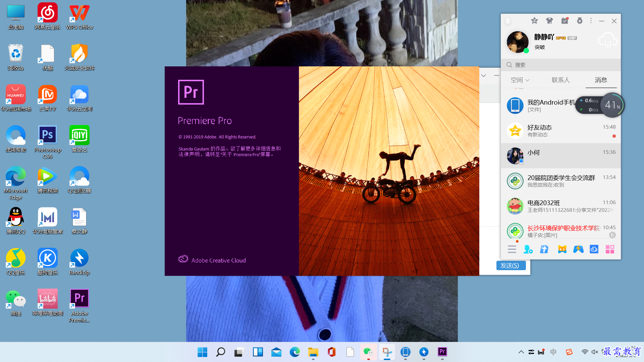Open 芒果TV desktop shortcut
Screen dimensions: 644x362
(x=47, y=98)
